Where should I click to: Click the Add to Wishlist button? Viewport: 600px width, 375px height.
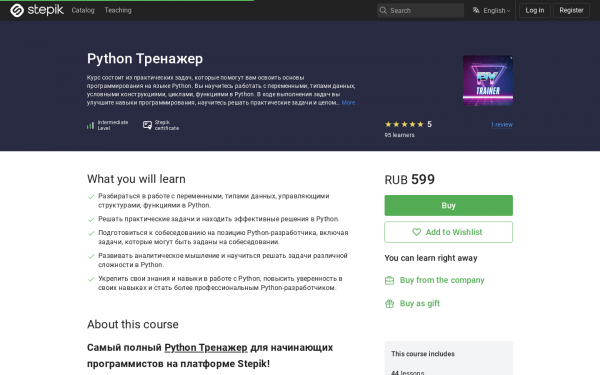pyautogui.click(x=448, y=232)
